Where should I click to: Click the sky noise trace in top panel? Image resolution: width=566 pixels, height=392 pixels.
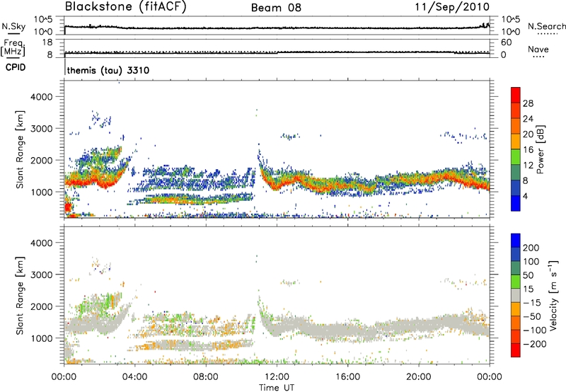click(x=277, y=28)
